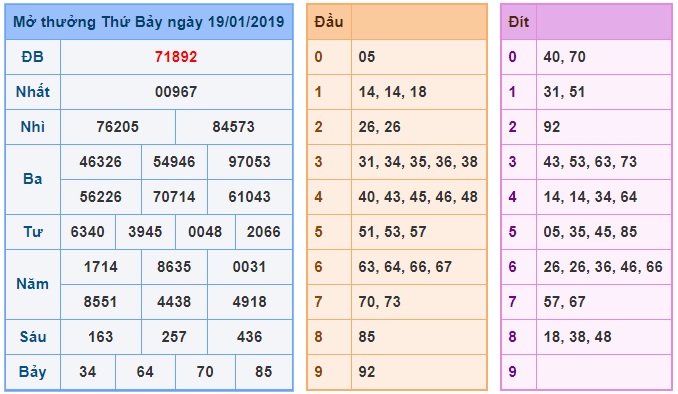The height and width of the screenshot is (394, 678).
Task: Click '57, 67' in the Đít table
Action: click(x=565, y=302)
